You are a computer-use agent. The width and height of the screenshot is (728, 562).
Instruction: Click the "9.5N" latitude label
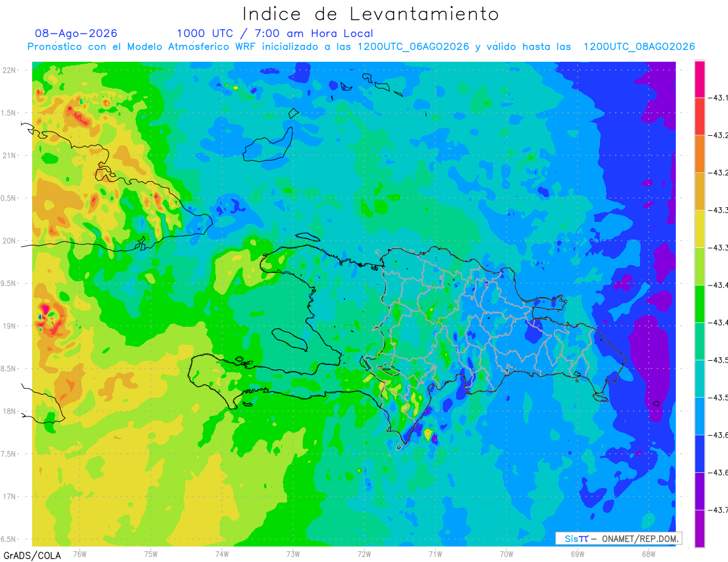pyautogui.click(x=8, y=283)
